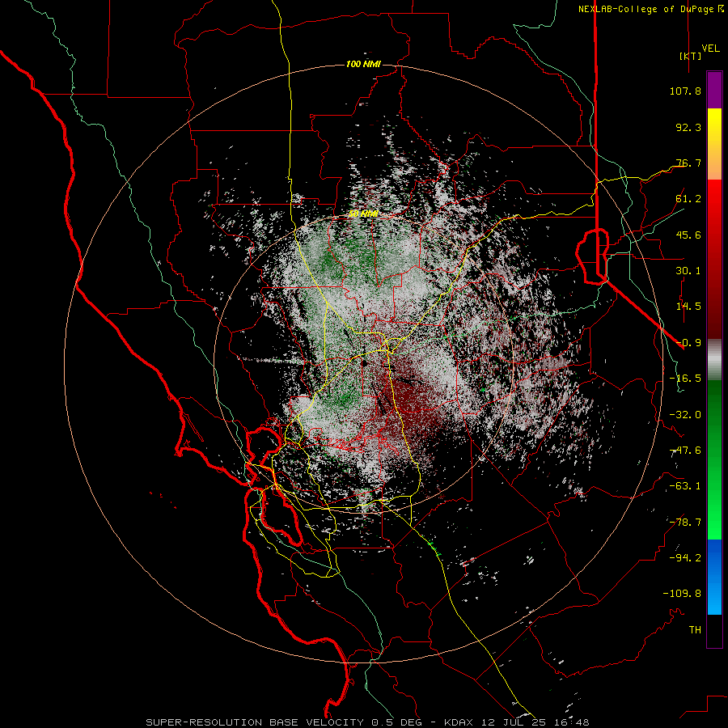
Task: Click the -47.6 velocity scale value
Action: [x=685, y=451]
